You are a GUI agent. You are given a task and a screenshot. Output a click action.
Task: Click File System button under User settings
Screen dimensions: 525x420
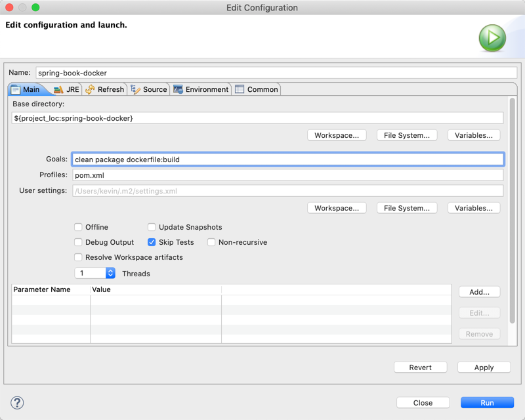pyautogui.click(x=407, y=208)
